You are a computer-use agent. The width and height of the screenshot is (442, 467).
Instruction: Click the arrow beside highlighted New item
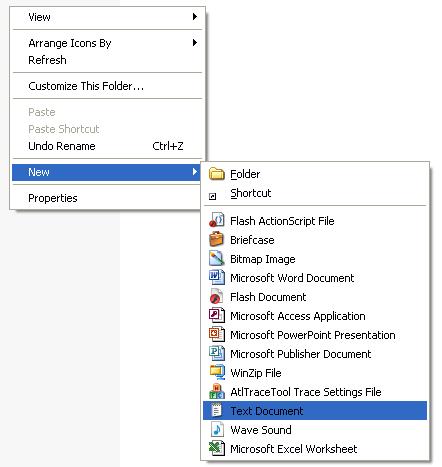(195, 172)
